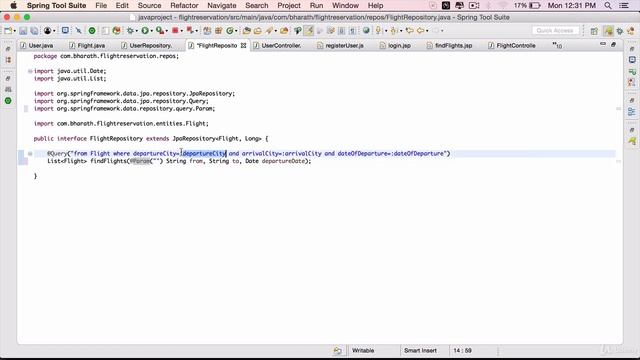Open the Window menu
Image resolution: width=640 pixels, height=360 pixels.
(345, 6)
